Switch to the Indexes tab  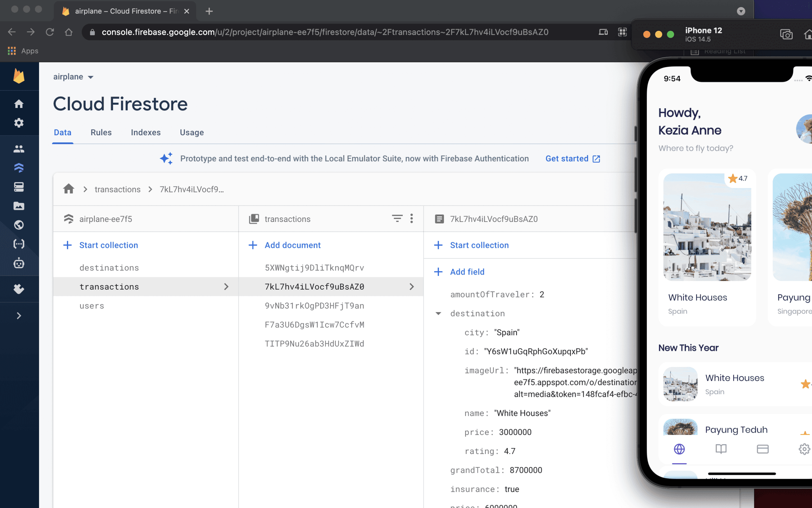pyautogui.click(x=146, y=132)
